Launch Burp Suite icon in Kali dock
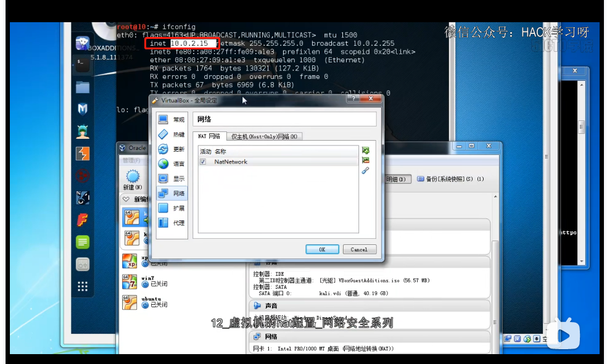The height and width of the screenshot is (364, 607). [83, 154]
